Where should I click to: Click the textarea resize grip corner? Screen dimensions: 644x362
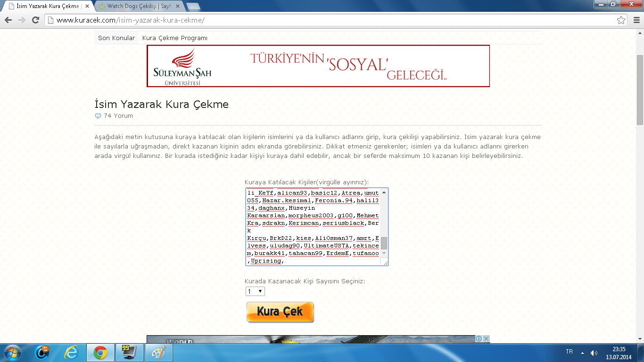[385, 262]
